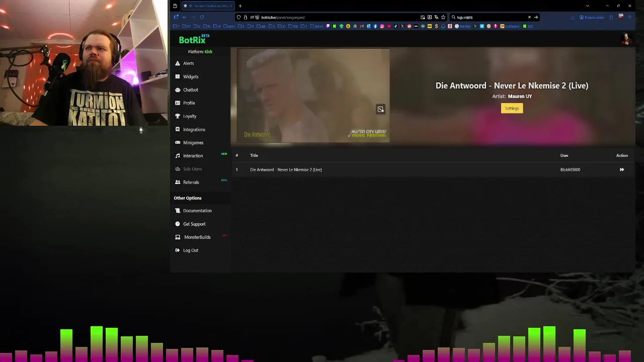Click the Other Options heading
The height and width of the screenshot is (362, 644).
(188, 198)
